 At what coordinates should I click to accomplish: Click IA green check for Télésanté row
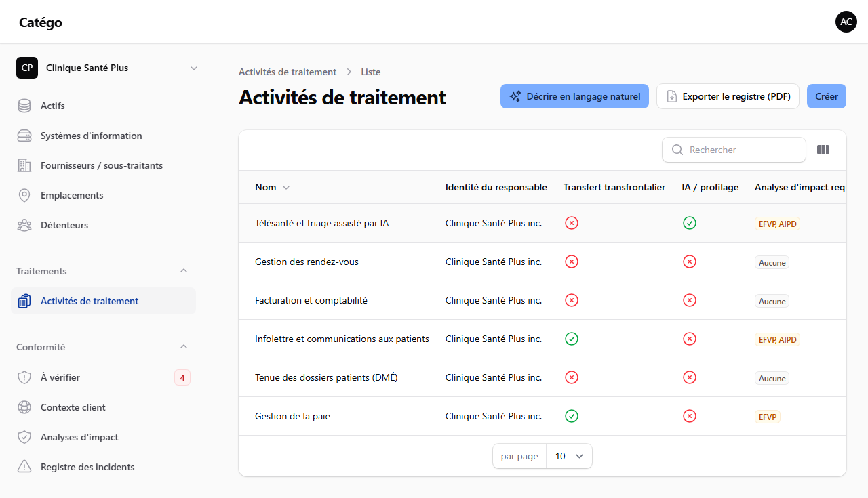click(690, 223)
